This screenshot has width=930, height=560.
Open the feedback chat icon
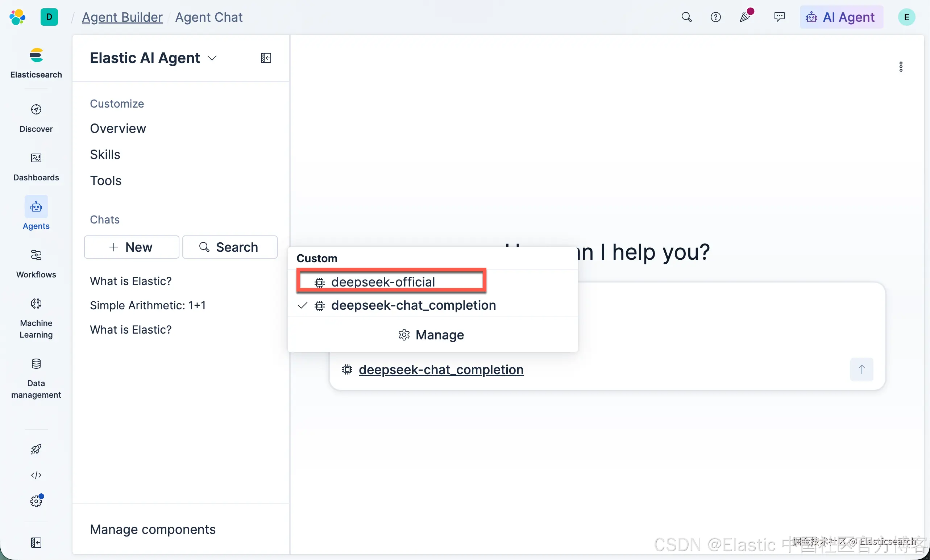779,17
